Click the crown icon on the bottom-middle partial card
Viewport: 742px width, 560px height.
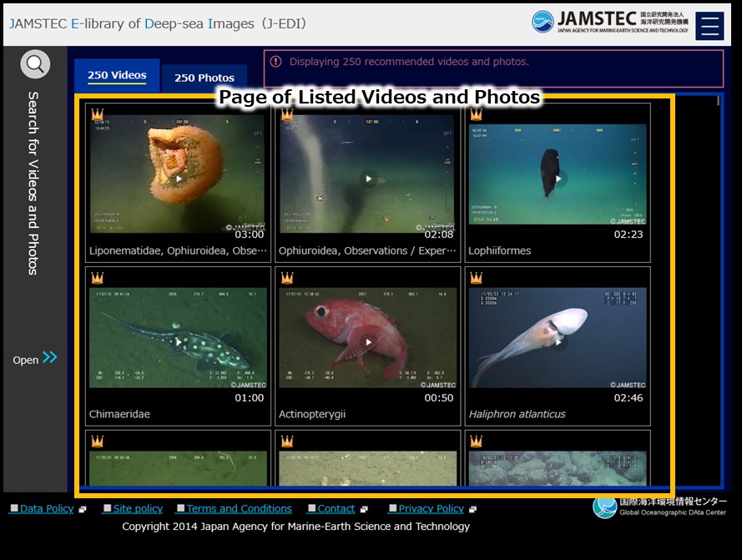point(287,441)
